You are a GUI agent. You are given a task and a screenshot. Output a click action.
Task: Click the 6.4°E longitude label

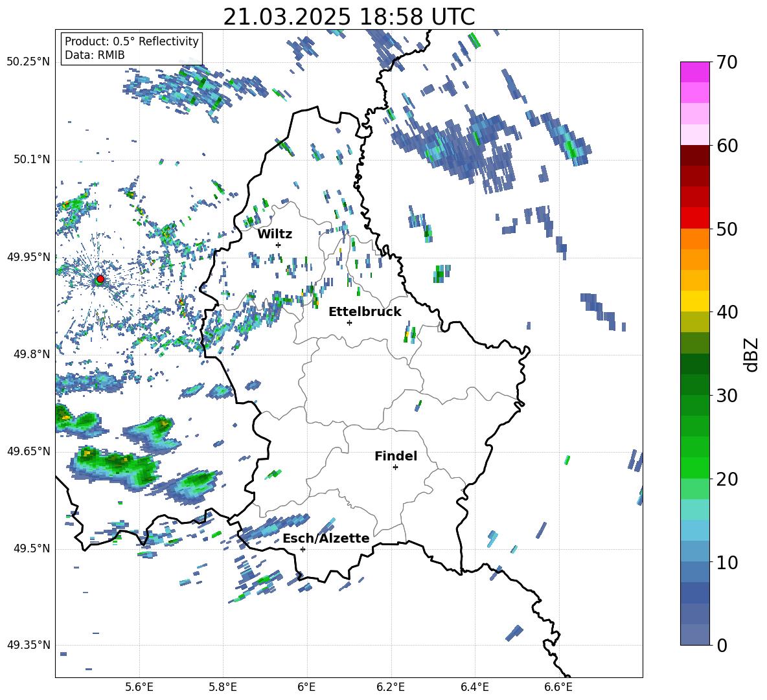474,687
